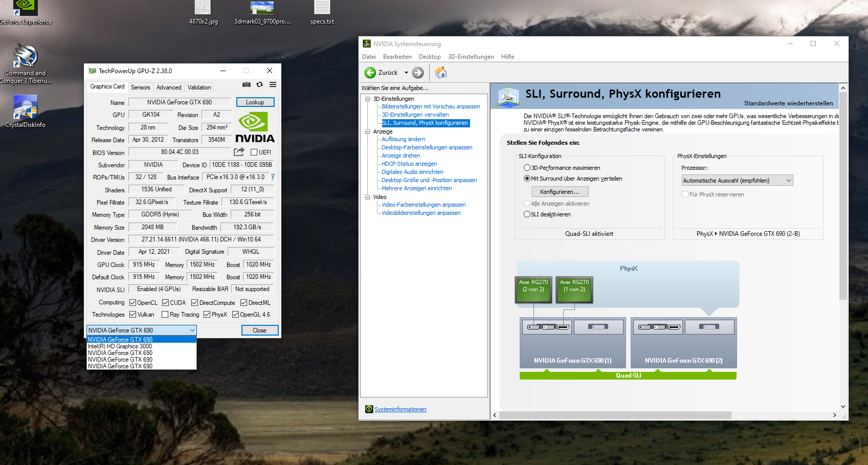Click the Acer RG270 (2 von 2) display
Image resolution: width=868 pixels, height=465 pixels.
point(533,290)
